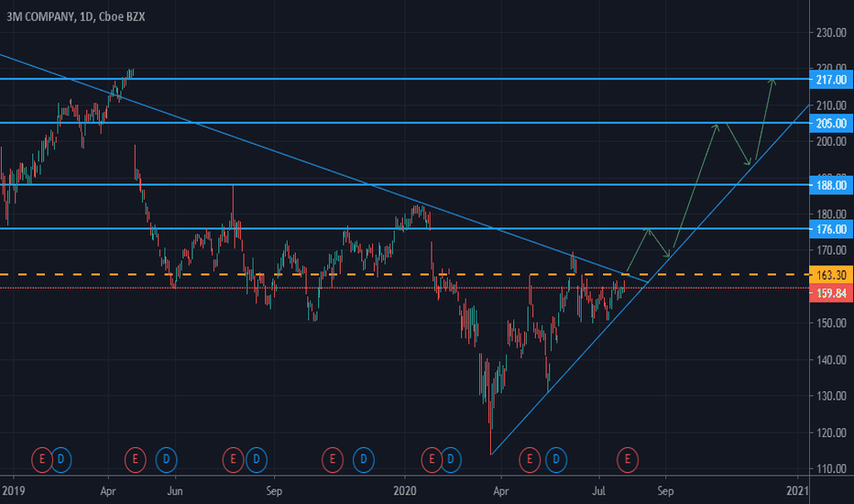This screenshot has height=504, width=854.
Task: Click the 120.00 price axis tick
Action: pyautogui.click(x=831, y=433)
